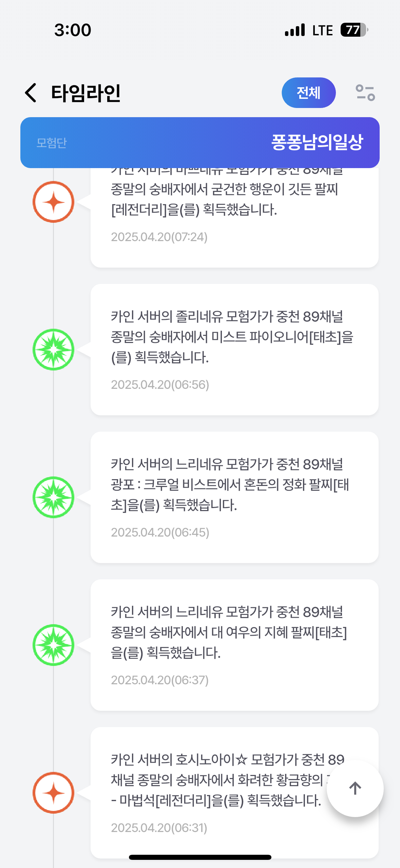400x868 pixels.
Task: Tap the orange star icon at 07:24
Action: click(x=54, y=202)
